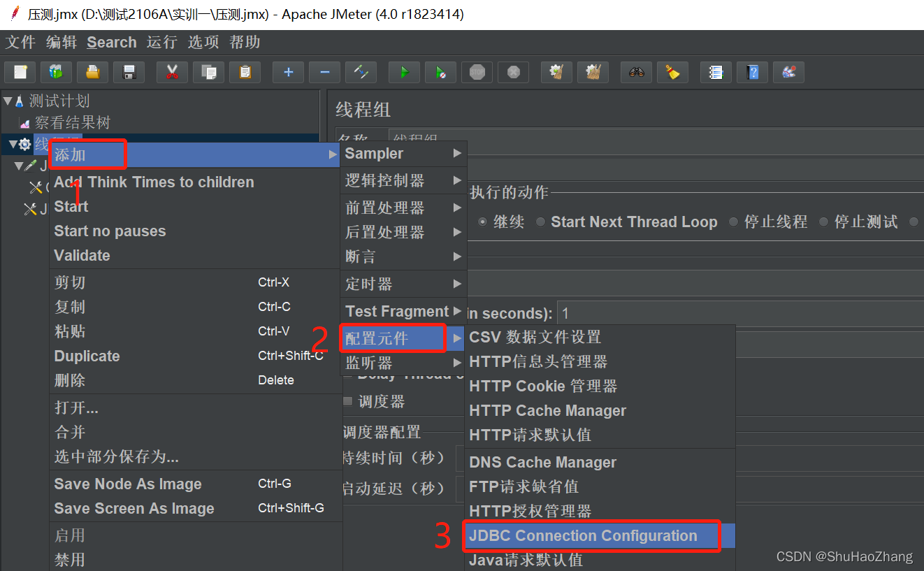Select the 停止测试 radio button

tap(823, 222)
